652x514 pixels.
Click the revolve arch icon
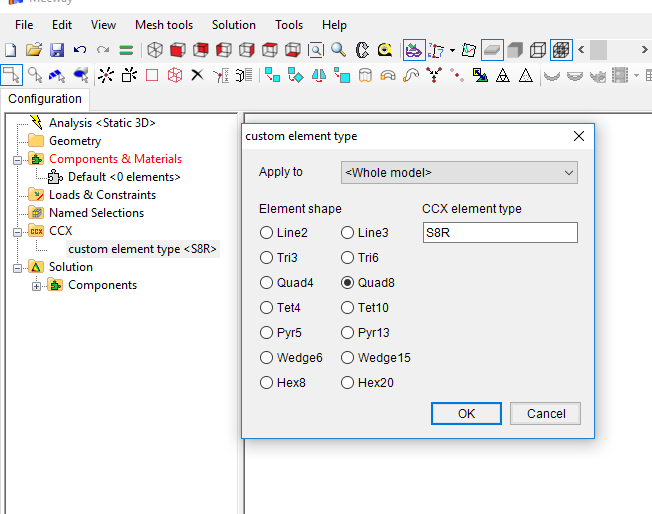(388, 76)
